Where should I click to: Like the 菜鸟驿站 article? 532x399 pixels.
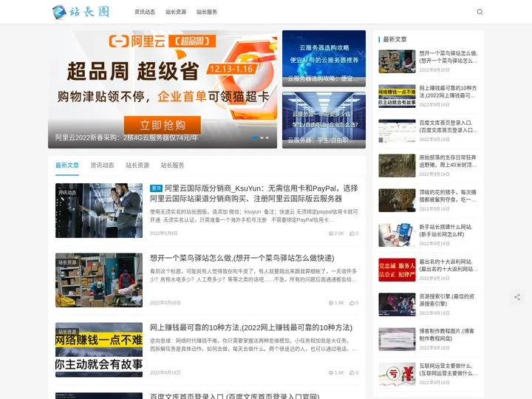tap(352, 303)
